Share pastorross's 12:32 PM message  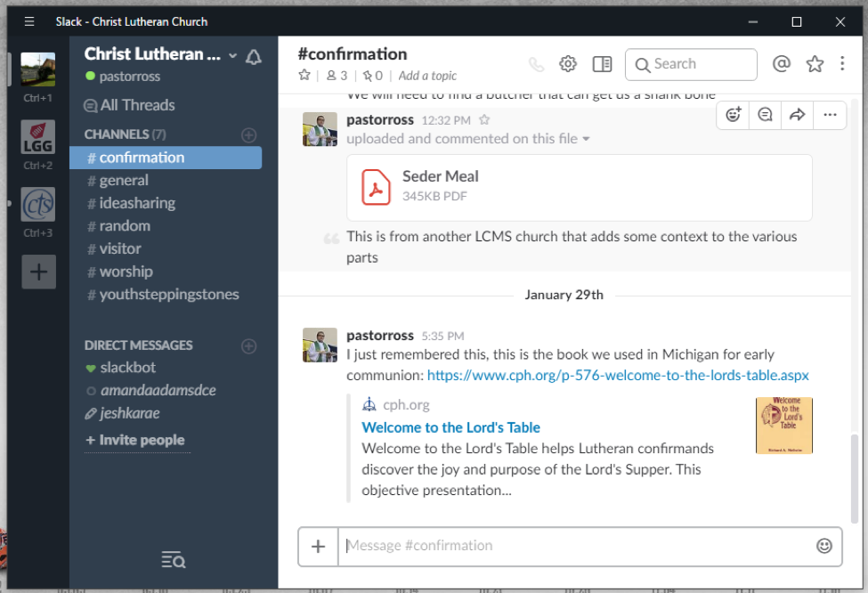pos(797,115)
